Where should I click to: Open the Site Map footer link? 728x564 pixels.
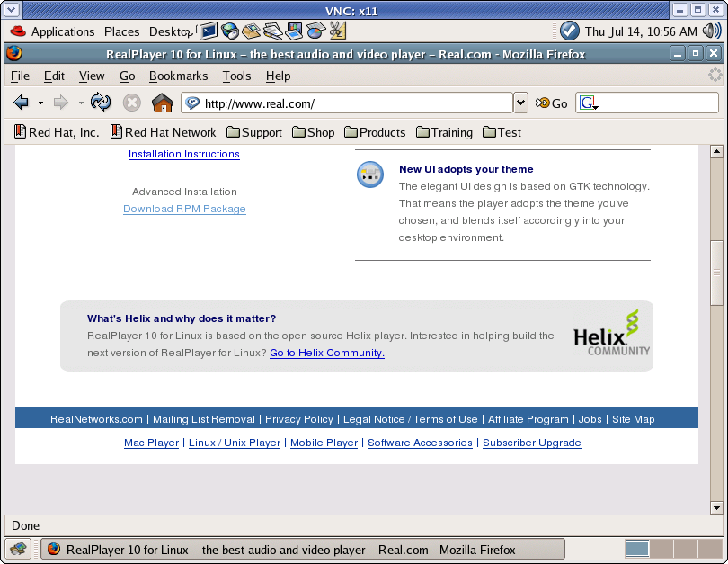coord(634,419)
